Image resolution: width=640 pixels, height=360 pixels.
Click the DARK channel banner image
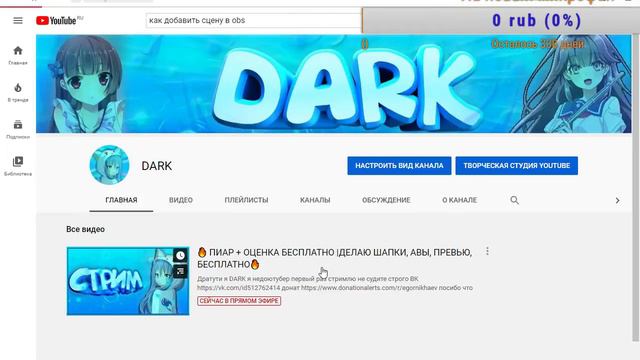pyautogui.click(x=334, y=84)
